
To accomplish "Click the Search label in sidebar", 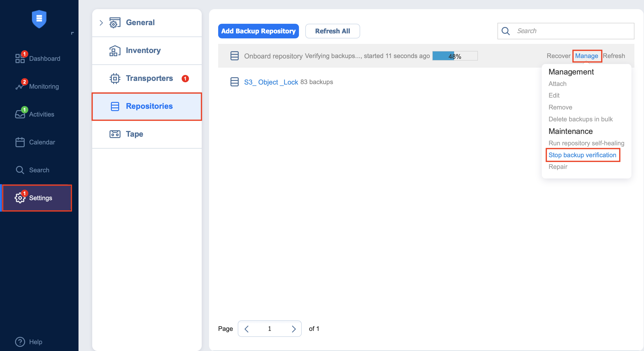I will point(39,170).
